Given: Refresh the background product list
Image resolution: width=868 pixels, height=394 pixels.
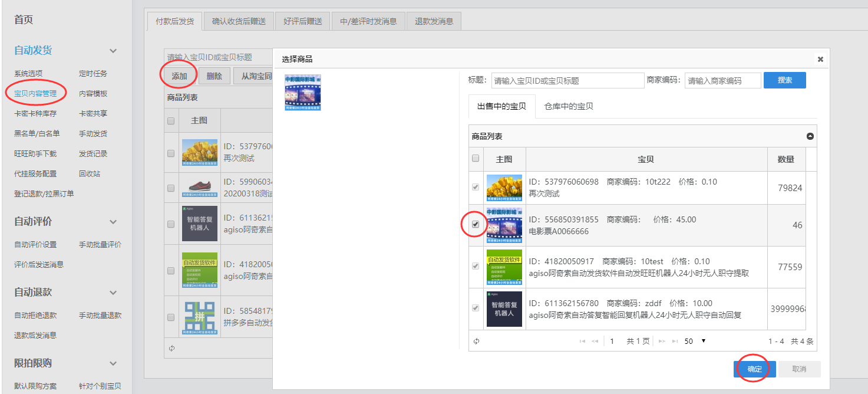Looking at the screenshot, I should tap(171, 348).
